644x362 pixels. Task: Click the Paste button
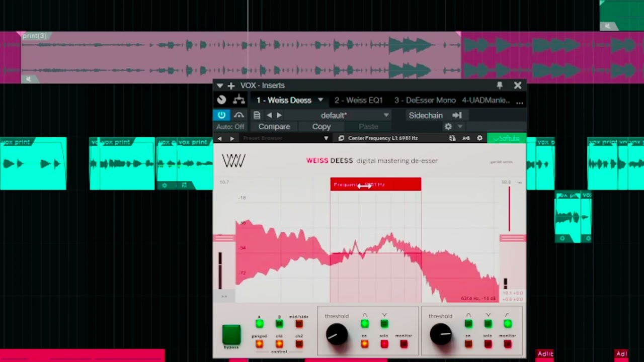pos(368,127)
